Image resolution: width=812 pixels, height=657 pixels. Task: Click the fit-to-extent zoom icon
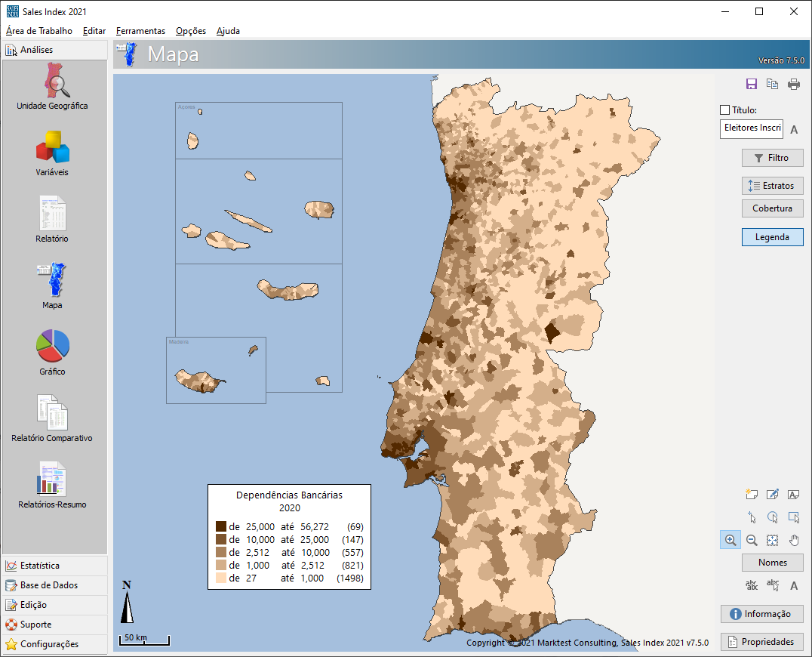coord(772,540)
